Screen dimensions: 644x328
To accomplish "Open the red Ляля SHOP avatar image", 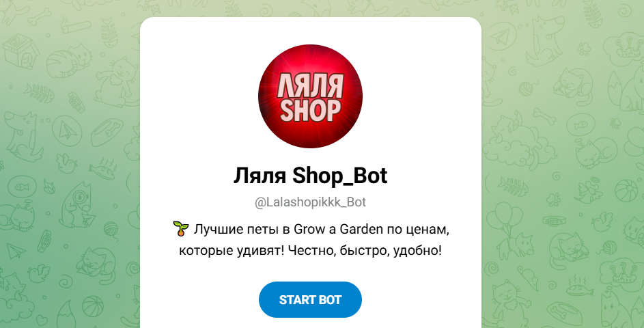I will click(x=310, y=96).
